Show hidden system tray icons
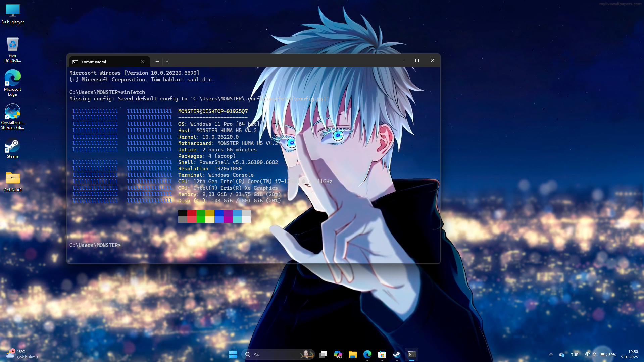644x362 pixels. (x=551, y=354)
